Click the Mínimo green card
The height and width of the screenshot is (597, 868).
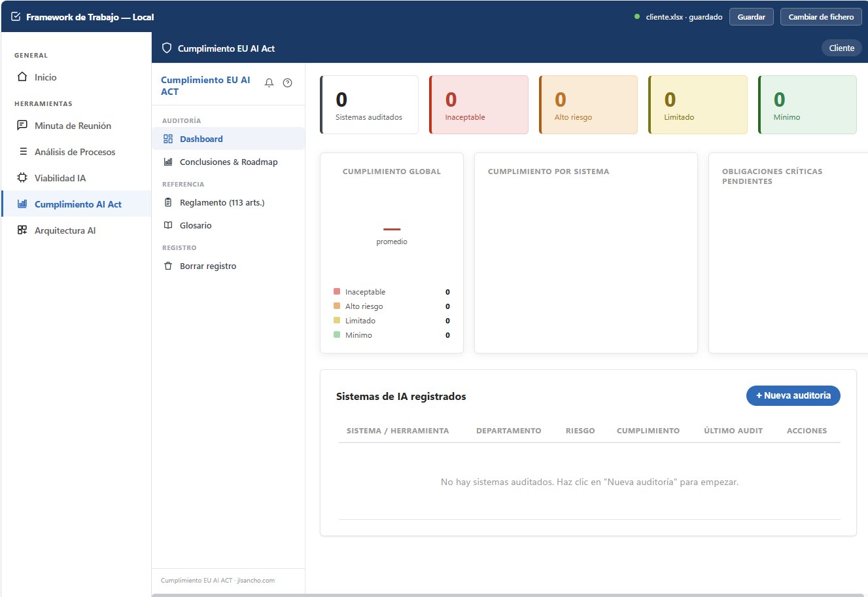point(807,105)
